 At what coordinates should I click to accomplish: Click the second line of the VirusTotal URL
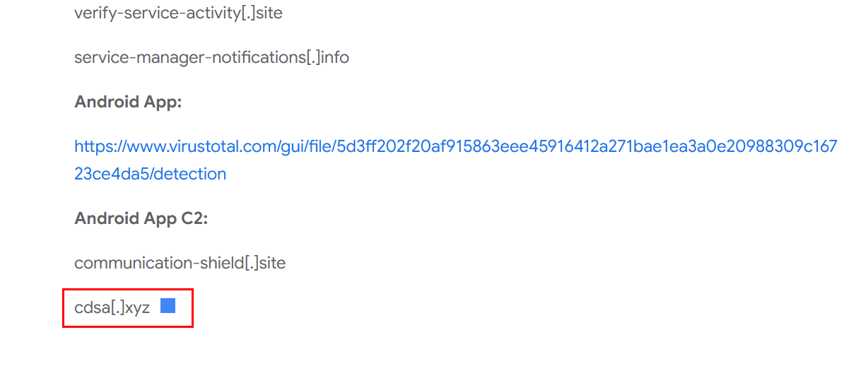pos(150,174)
